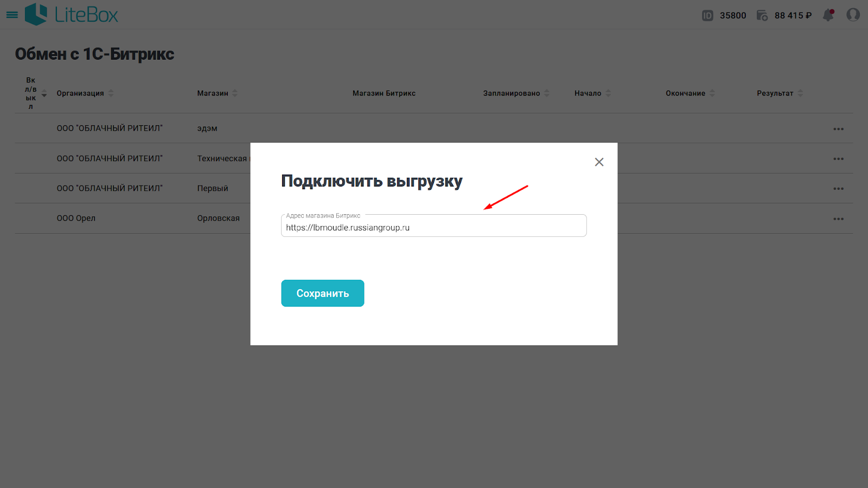The height and width of the screenshot is (488, 868).
Task: Sort by the Окончание column
Action: click(712, 93)
